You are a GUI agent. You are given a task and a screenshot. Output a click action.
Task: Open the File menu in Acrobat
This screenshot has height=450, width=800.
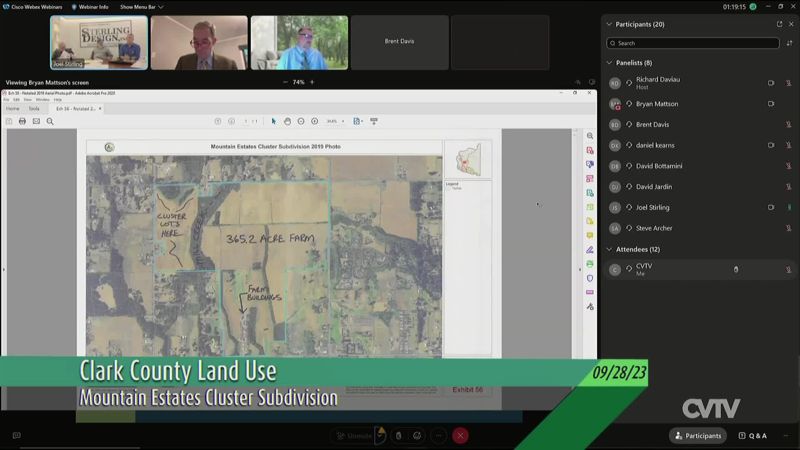click(x=6, y=99)
